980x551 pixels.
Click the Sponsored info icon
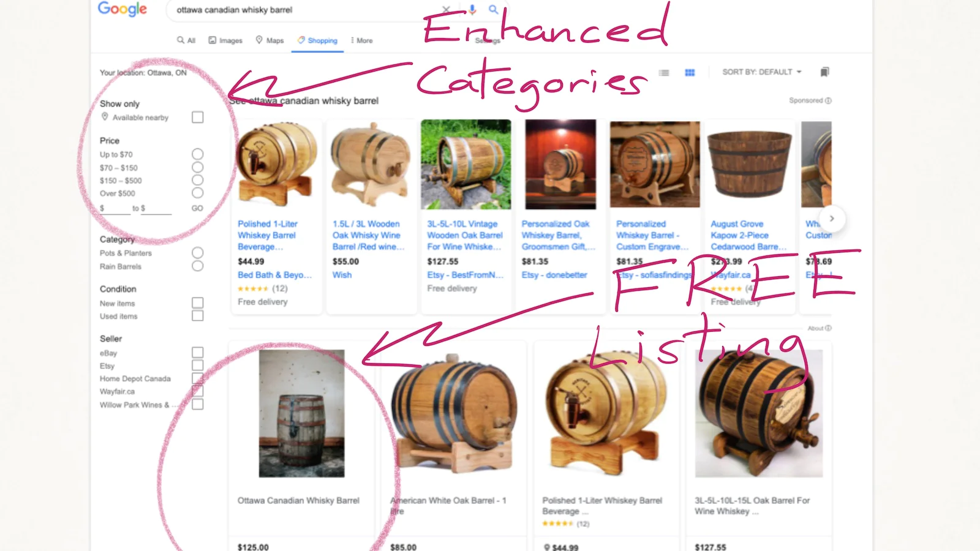828,100
